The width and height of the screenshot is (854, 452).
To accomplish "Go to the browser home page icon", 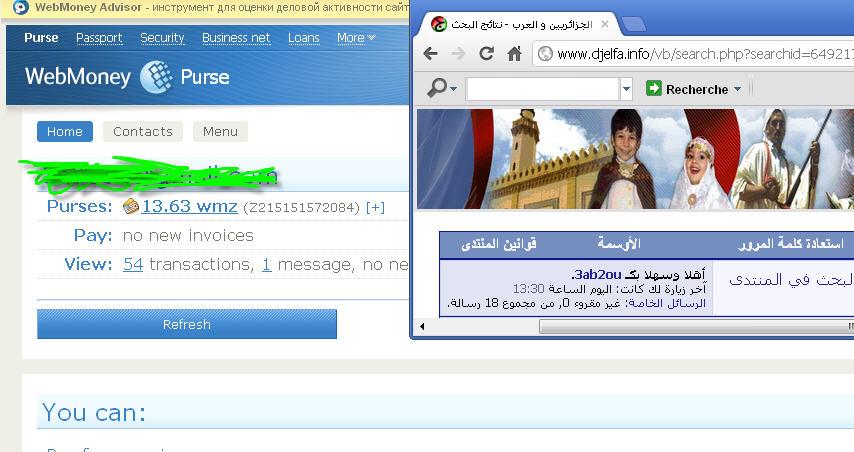I will 514,53.
